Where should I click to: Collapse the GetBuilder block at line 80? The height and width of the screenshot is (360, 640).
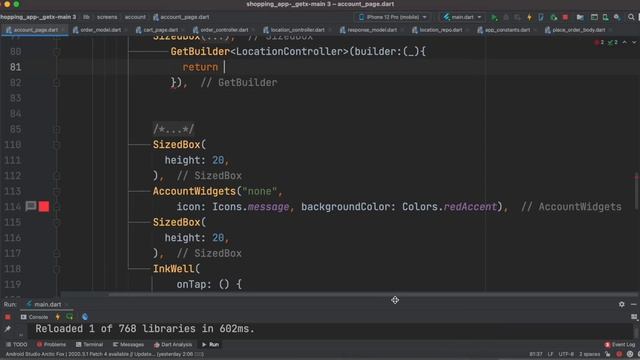click(x=57, y=52)
